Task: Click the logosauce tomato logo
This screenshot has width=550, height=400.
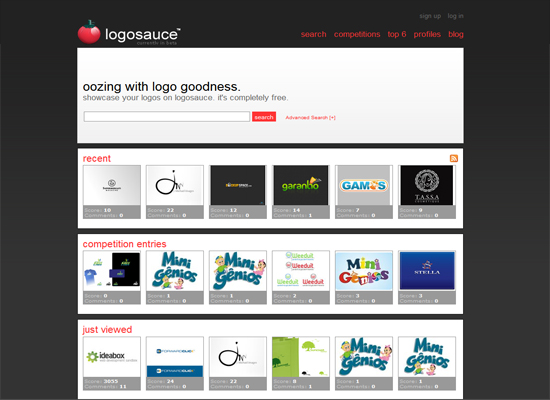Action: click(x=89, y=32)
